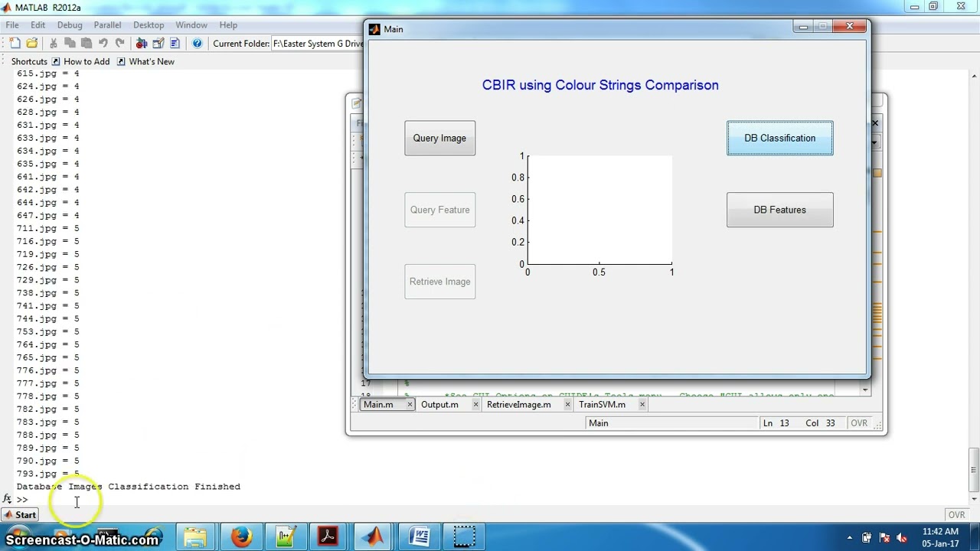Open Windows Explorer from taskbar

[x=195, y=537]
